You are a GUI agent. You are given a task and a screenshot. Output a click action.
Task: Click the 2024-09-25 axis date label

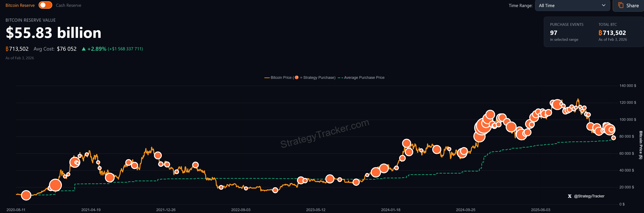465,210
